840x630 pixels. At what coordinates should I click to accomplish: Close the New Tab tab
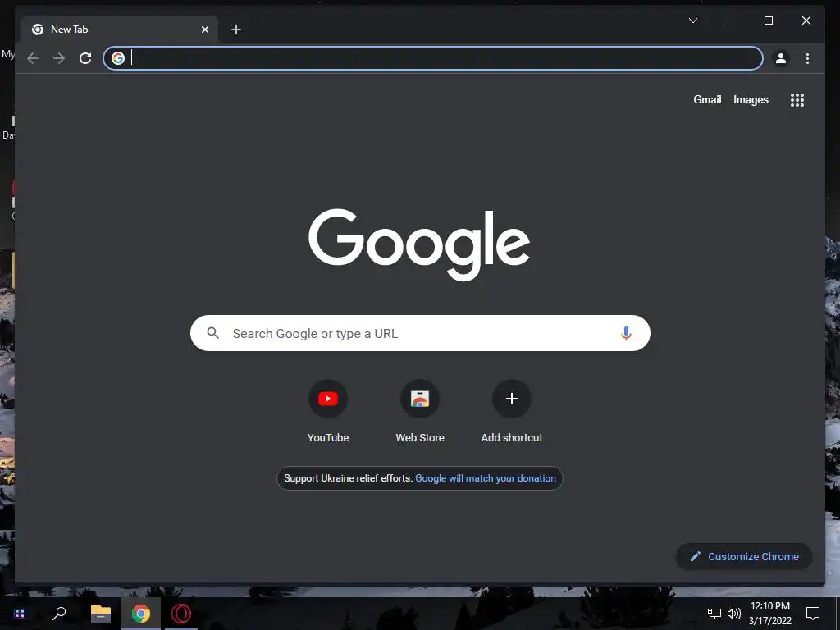(x=204, y=30)
